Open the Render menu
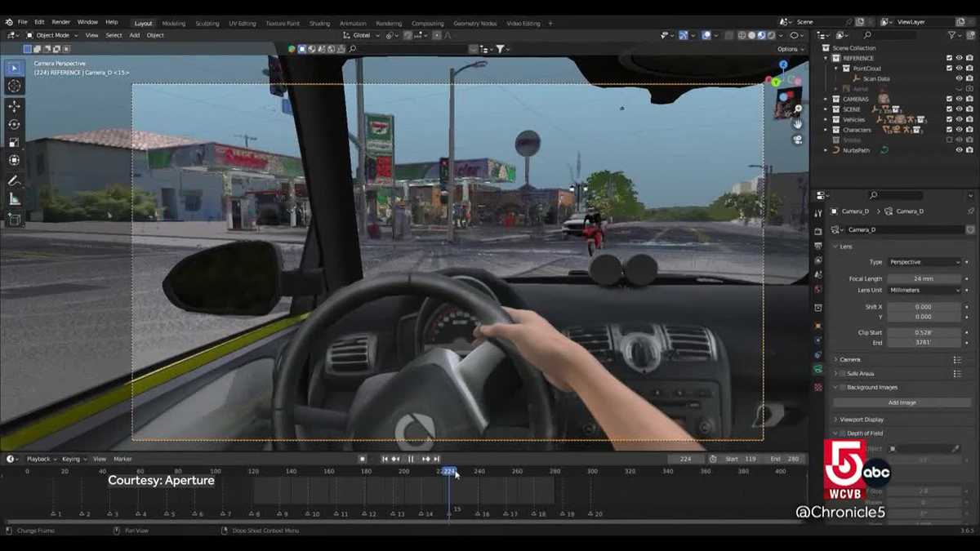This screenshot has height=551, width=980. point(61,22)
